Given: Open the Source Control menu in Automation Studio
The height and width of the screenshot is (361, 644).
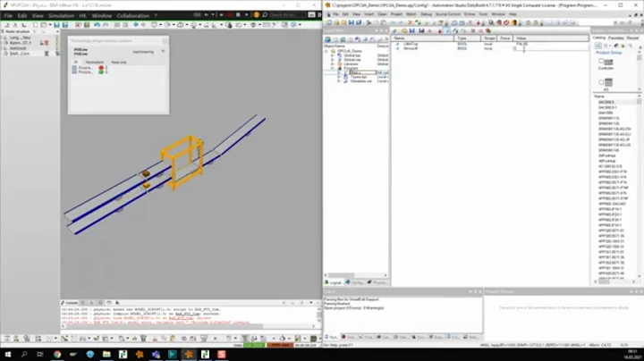Looking at the screenshot, I should (448, 14).
